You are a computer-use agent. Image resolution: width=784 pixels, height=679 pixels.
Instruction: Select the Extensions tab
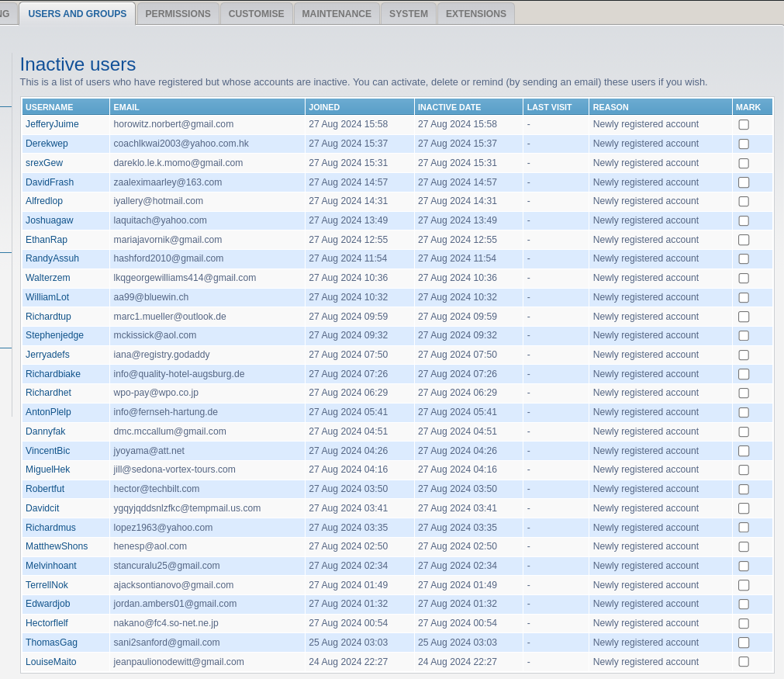pos(475,14)
